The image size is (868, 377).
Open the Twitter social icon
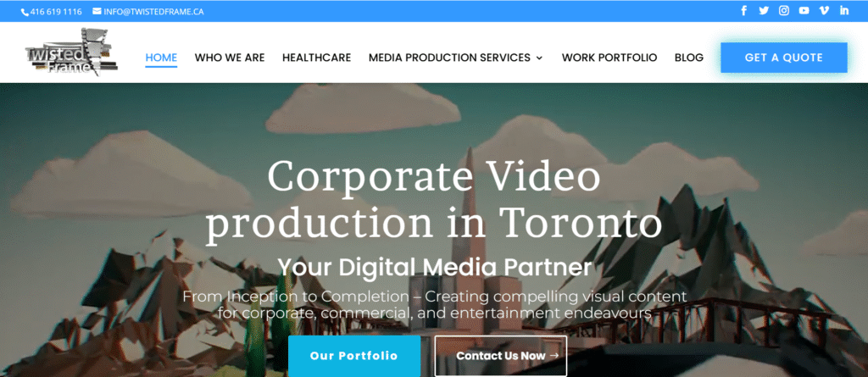pyautogui.click(x=764, y=10)
